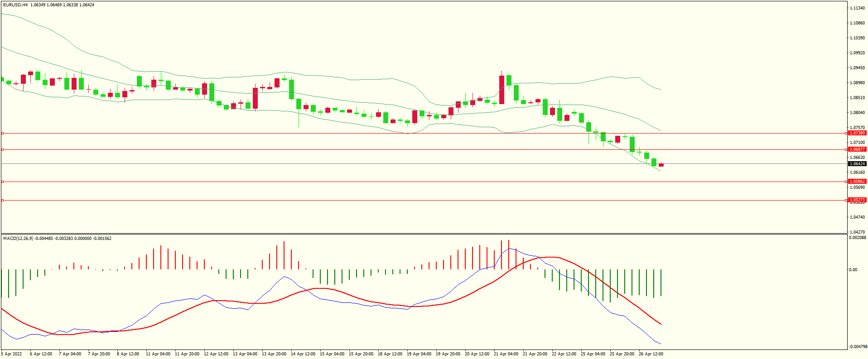Click the current price label 1.06424
This screenshot has width=868, height=359.
point(857,164)
